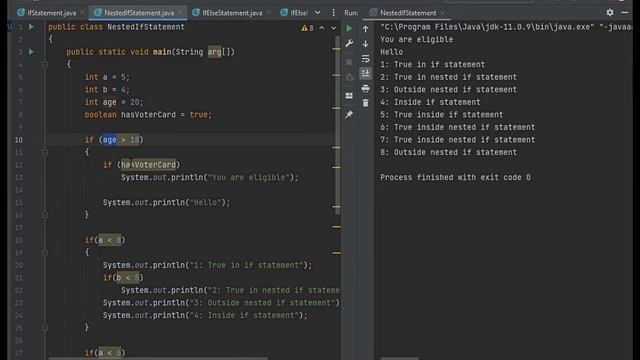Viewport: 640px width, 360px height.
Task: Go to previous highlighted problem arrow
Action: coord(322,28)
